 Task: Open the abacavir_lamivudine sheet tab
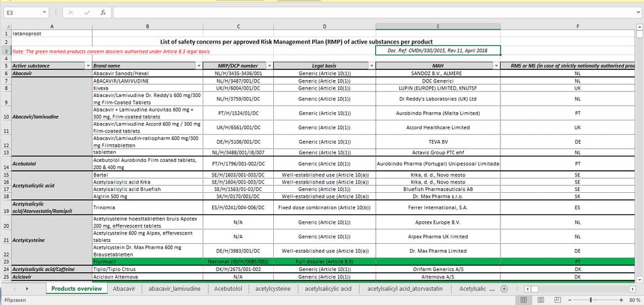[x=174, y=289]
